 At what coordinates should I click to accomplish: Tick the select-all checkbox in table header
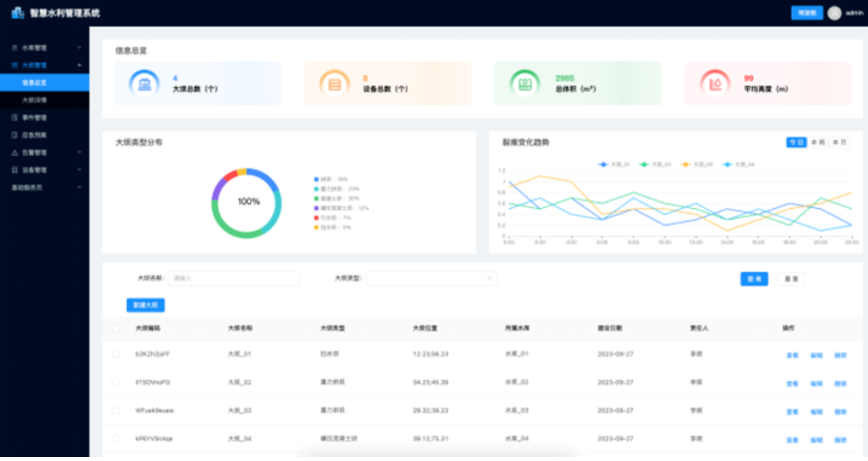pos(115,328)
